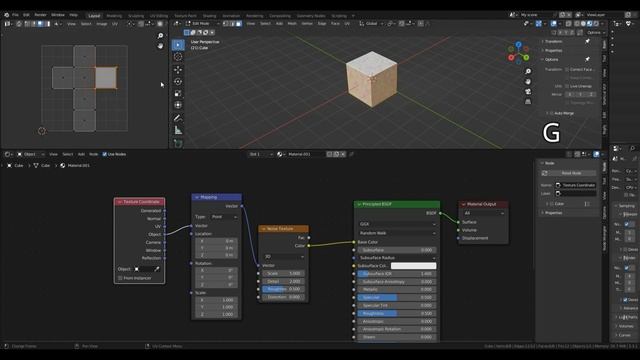Image resolution: width=640 pixels, height=360 pixels.
Task: Click eyedropper icon next to Object field
Action: coord(157,269)
